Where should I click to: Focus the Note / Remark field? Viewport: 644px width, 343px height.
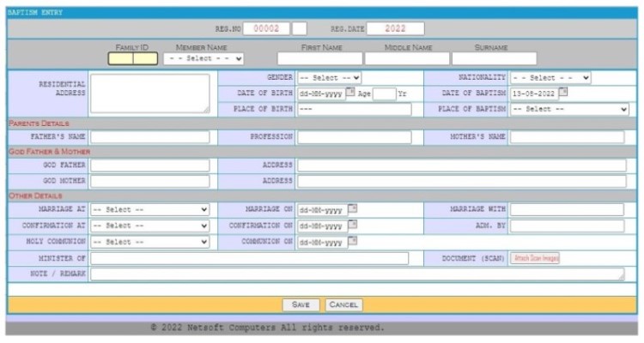pos(358,274)
